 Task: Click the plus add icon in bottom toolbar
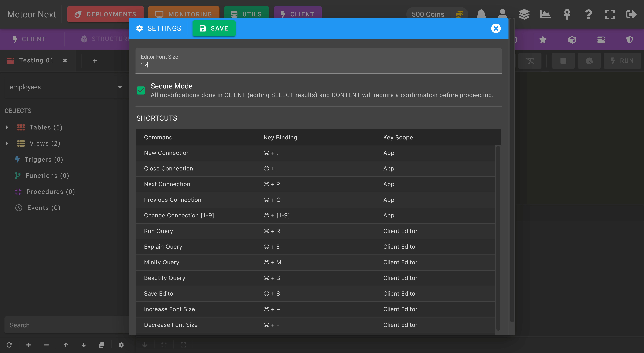click(x=29, y=345)
